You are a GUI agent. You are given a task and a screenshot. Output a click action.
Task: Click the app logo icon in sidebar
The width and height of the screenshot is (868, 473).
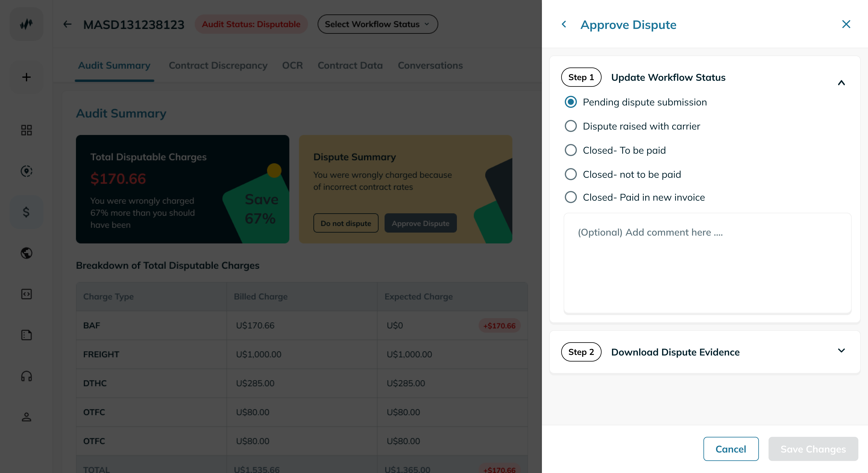pyautogui.click(x=26, y=24)
